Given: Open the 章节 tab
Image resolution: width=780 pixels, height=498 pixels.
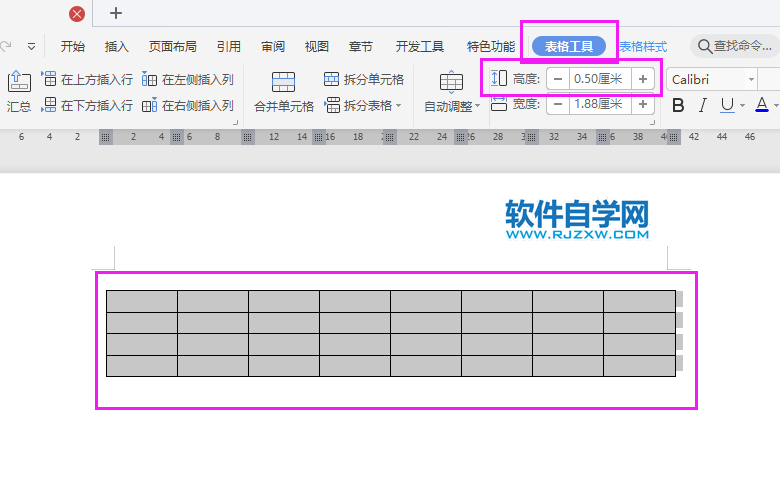Looking at the screenshot, I should point(361,47).
